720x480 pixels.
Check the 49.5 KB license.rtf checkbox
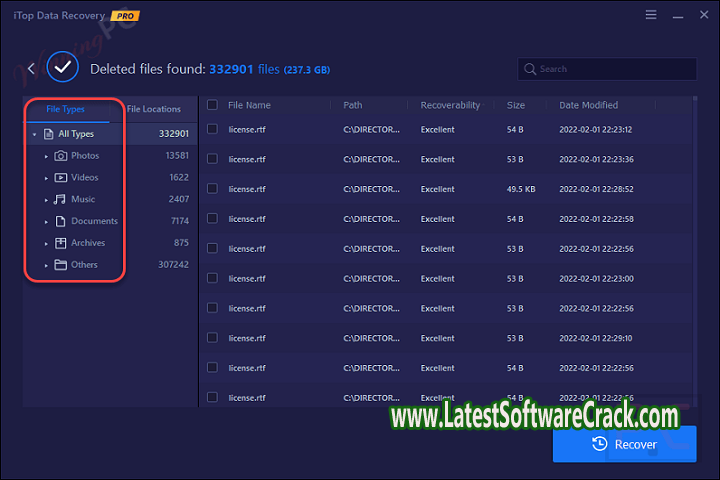[212, 189]
